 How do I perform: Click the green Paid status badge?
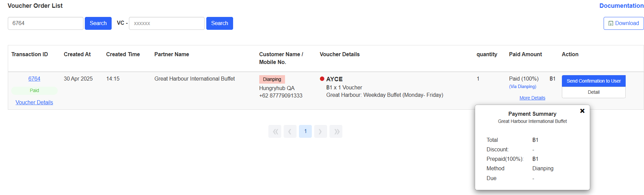pyautogui.click(x=34, y=90)
